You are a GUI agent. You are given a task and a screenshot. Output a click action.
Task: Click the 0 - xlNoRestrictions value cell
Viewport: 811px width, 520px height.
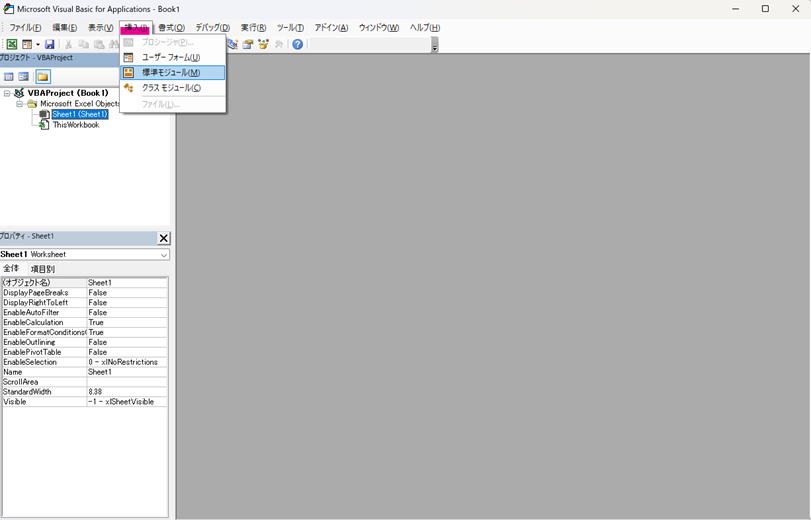click(127, 362)
